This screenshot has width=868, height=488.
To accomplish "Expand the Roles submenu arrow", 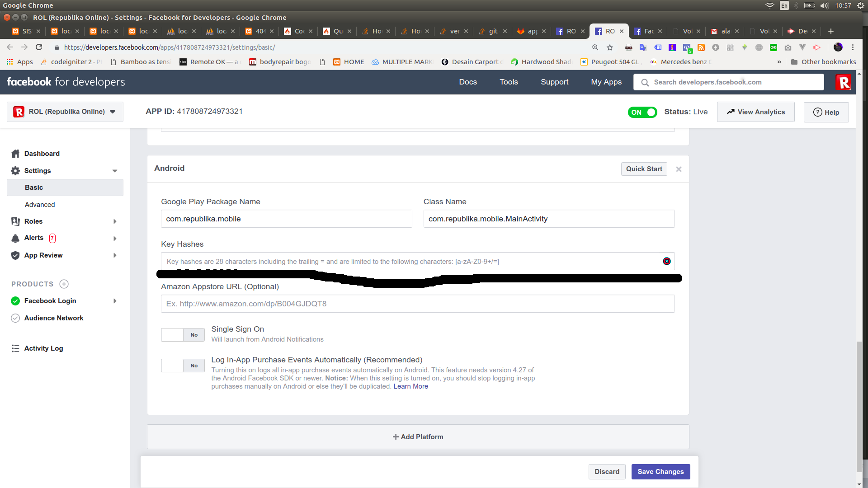I will click(x=115, y=221).
